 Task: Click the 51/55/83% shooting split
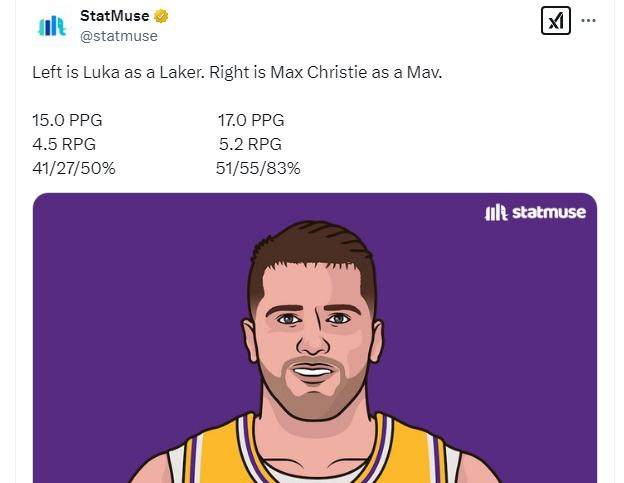point(258,168)
